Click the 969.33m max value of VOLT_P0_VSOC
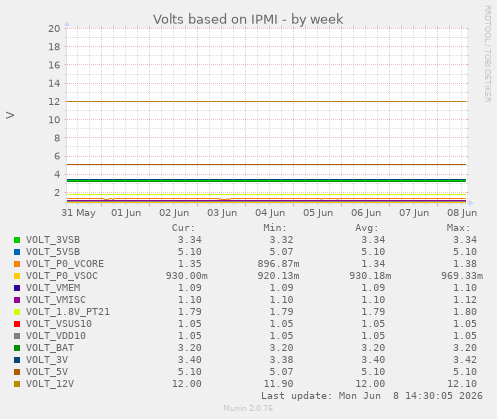The height and width of the screenshot is (419, 497). pyautogui.click(x=462, y=276)
